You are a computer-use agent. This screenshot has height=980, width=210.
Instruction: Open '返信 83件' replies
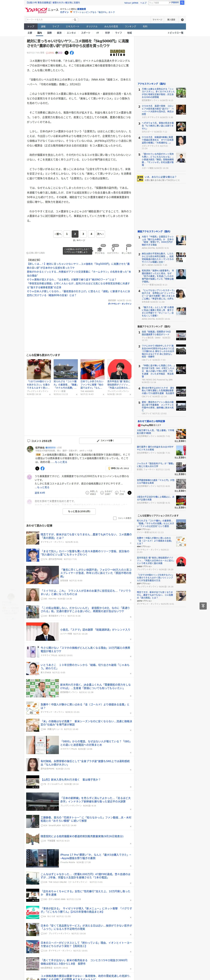click(x=40, y=493)
